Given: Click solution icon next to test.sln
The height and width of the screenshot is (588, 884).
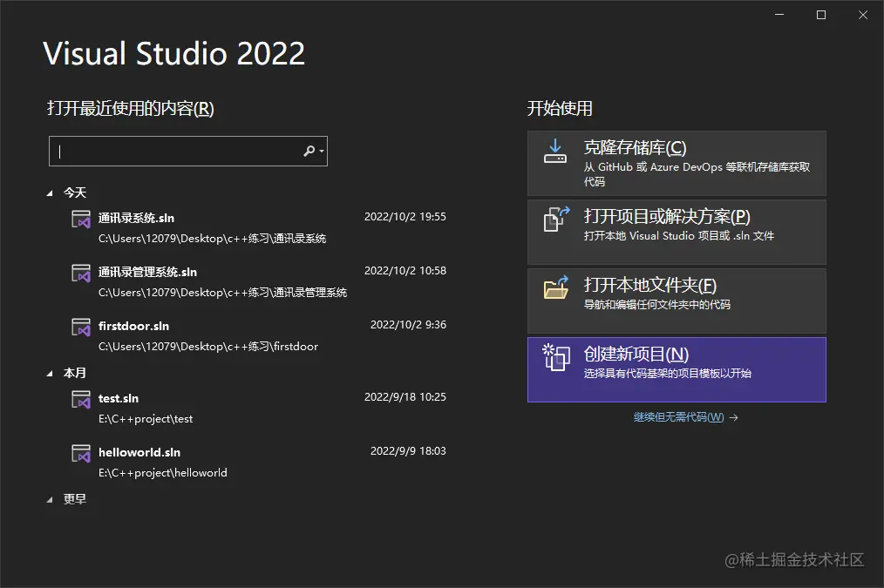Looking at the screenshot, I should pos(80,399).
